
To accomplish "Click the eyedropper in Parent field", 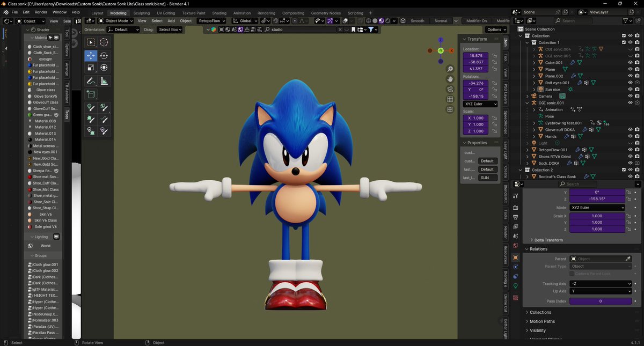I will tap(628, 259).
